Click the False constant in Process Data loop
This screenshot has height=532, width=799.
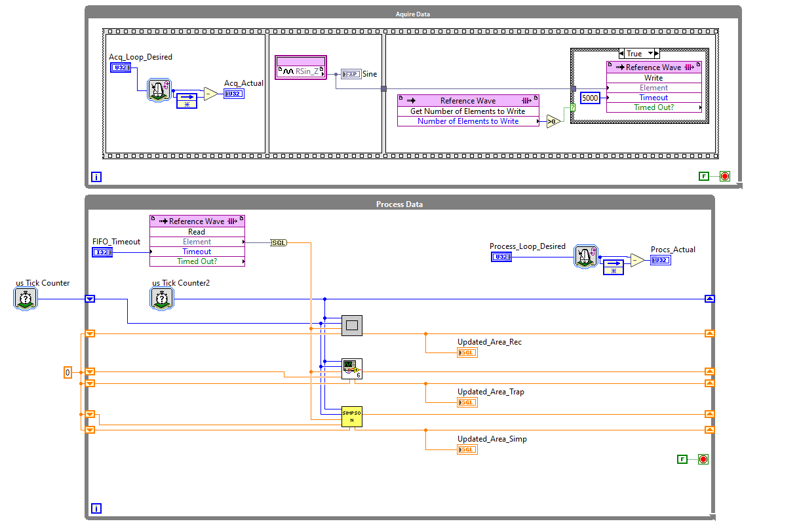pos(682,459)
